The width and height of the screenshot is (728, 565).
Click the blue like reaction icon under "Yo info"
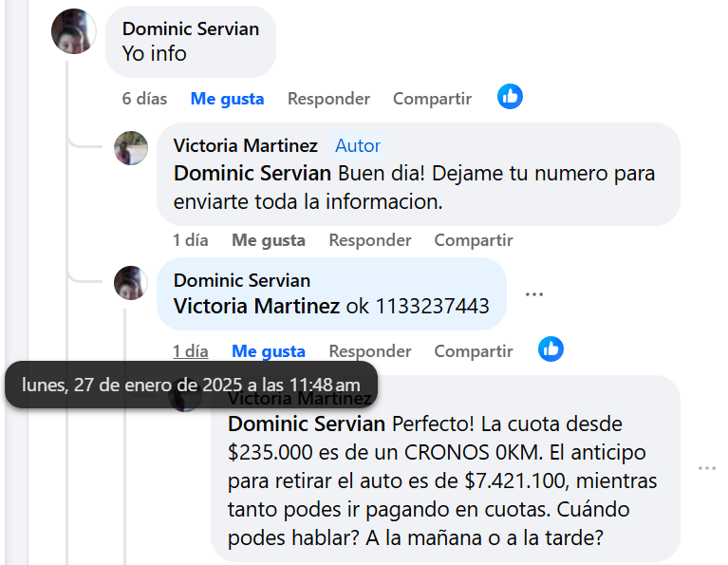point(511,97)
